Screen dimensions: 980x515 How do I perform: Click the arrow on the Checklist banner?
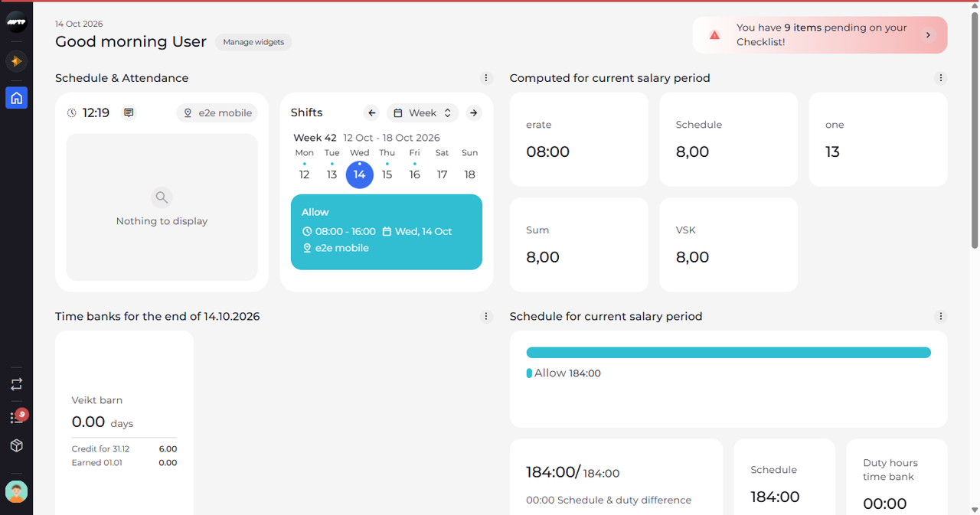pos(928,35)
